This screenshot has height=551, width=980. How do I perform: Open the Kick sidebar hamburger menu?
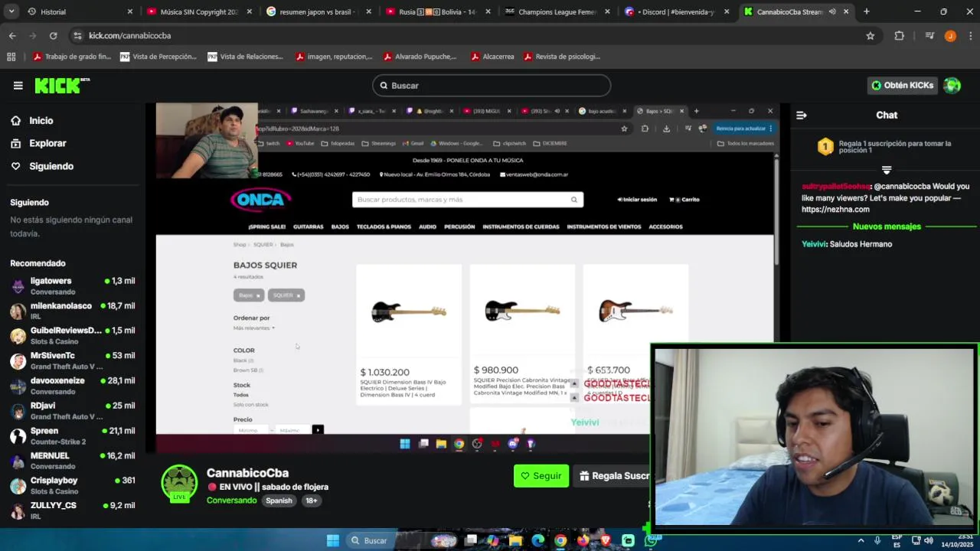(x=18, y=86)
